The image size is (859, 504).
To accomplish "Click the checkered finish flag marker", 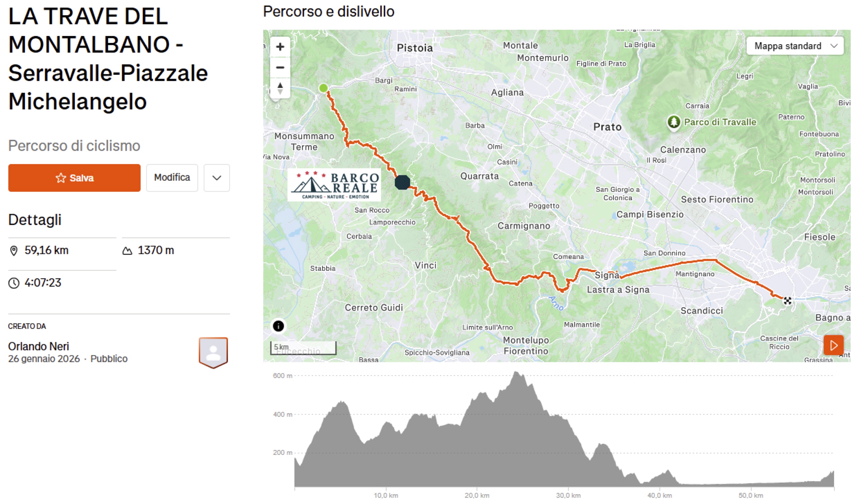I will 787,301.
